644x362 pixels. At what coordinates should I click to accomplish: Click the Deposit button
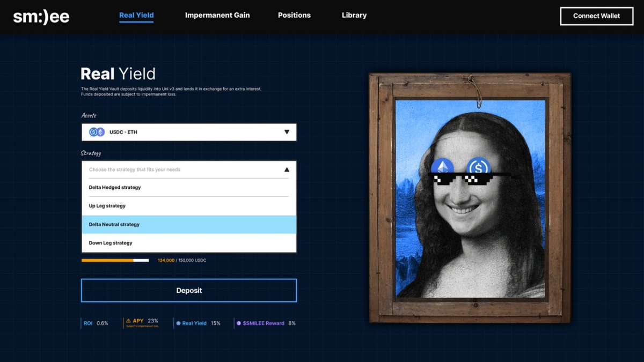click(189, 290)
